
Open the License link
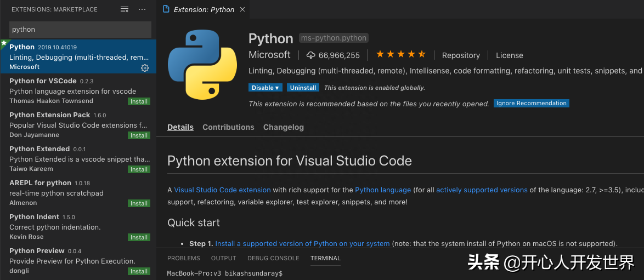[x=509, y=55]
